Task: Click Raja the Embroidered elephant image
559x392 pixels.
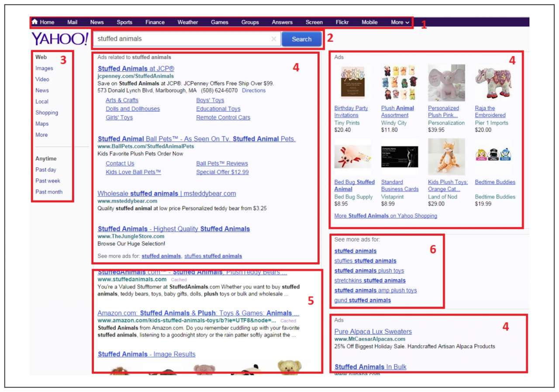Action: click(493, 83)
